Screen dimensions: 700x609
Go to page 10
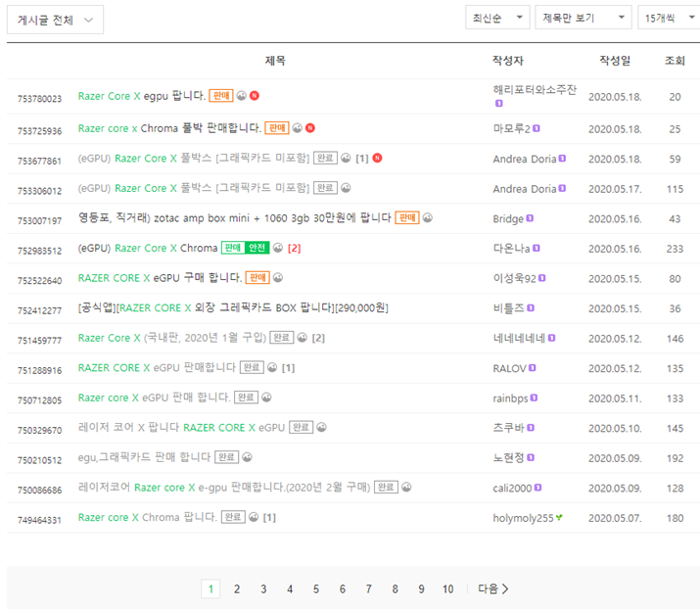pos(448,588)
